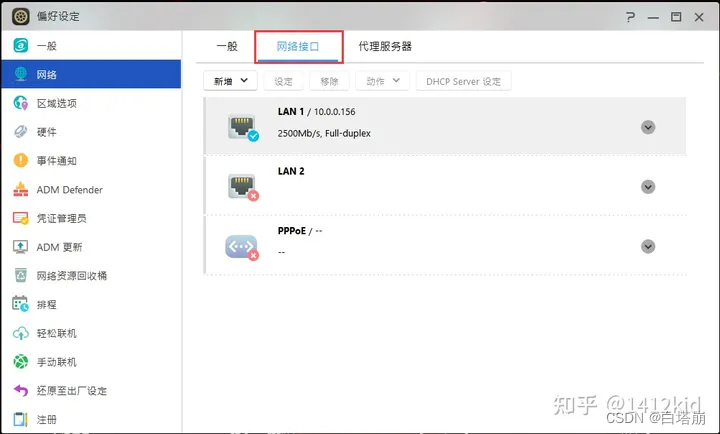
Task: Click the General (一般) sidebar icon
Action: (21, 45)
